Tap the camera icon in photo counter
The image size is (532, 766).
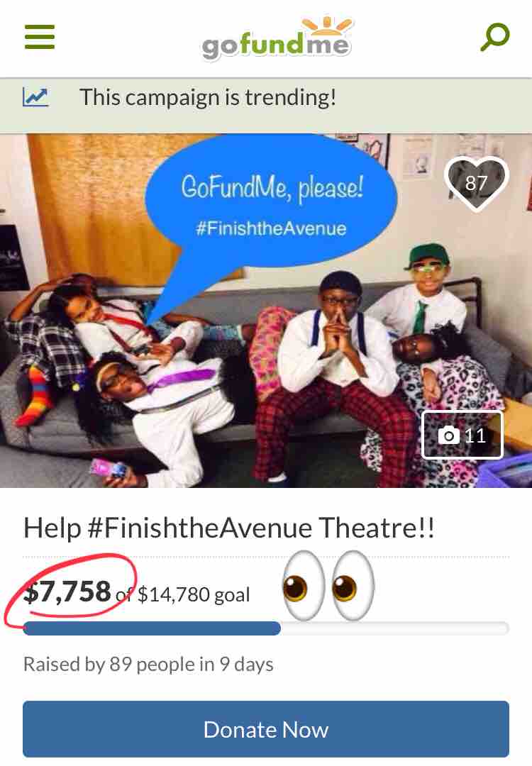point(448,435)
